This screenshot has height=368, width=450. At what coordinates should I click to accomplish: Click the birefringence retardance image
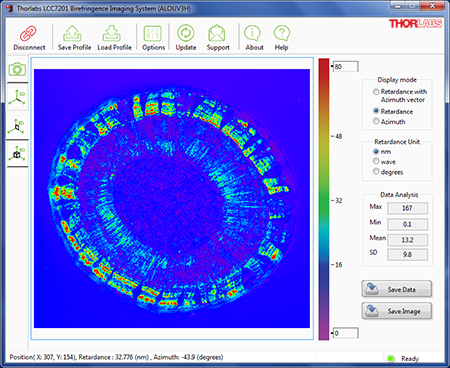click(172, 198)
